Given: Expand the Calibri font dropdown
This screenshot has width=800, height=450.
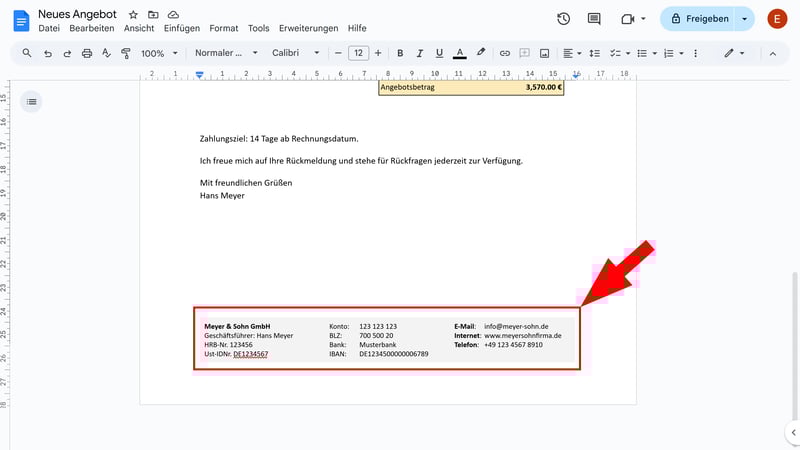Looking at the screenshot, I should pyautogui.click(x=296, y=53).
